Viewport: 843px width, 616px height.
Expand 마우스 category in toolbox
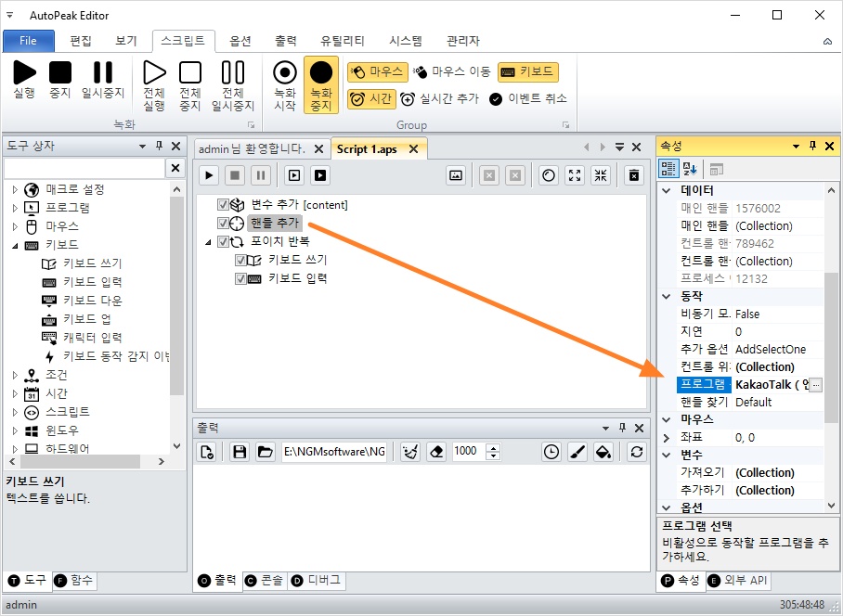click(x=15, y=226)
